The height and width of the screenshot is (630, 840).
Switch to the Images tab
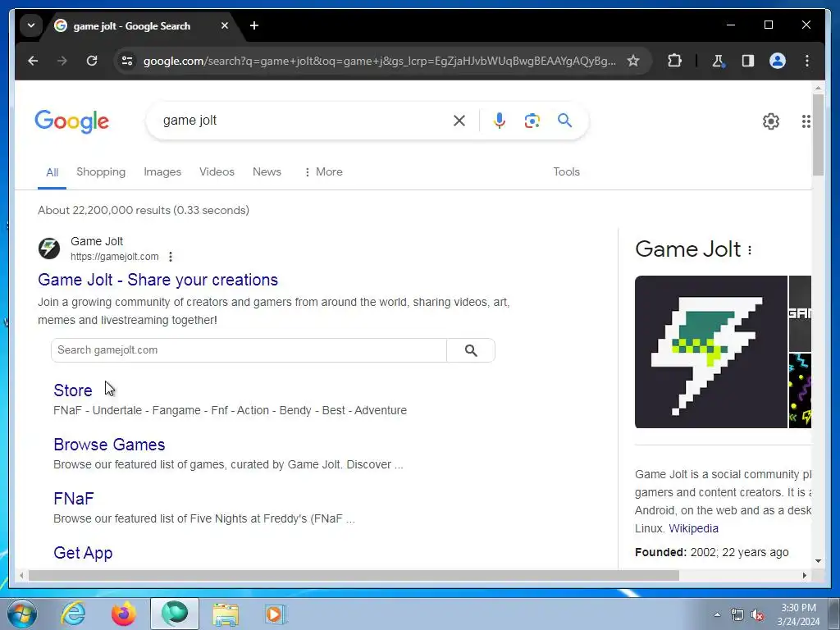[162, 172]
